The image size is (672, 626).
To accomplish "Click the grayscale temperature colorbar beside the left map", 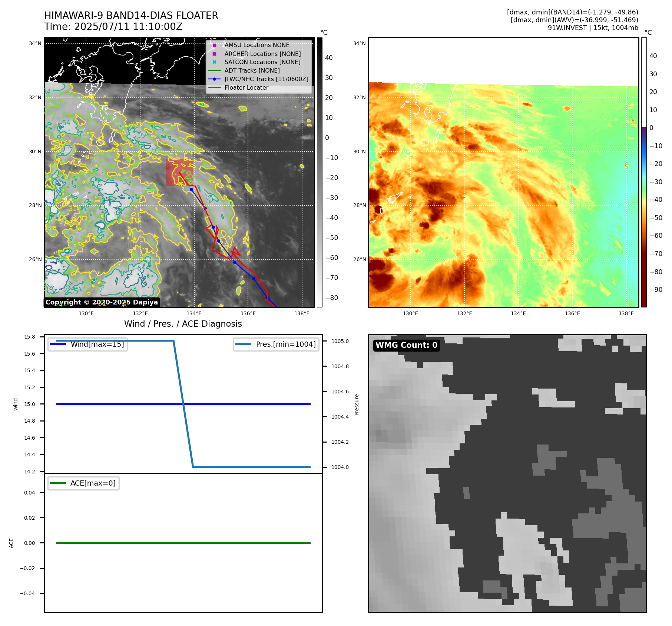I will pyautogui.click(x=320, y=172).
